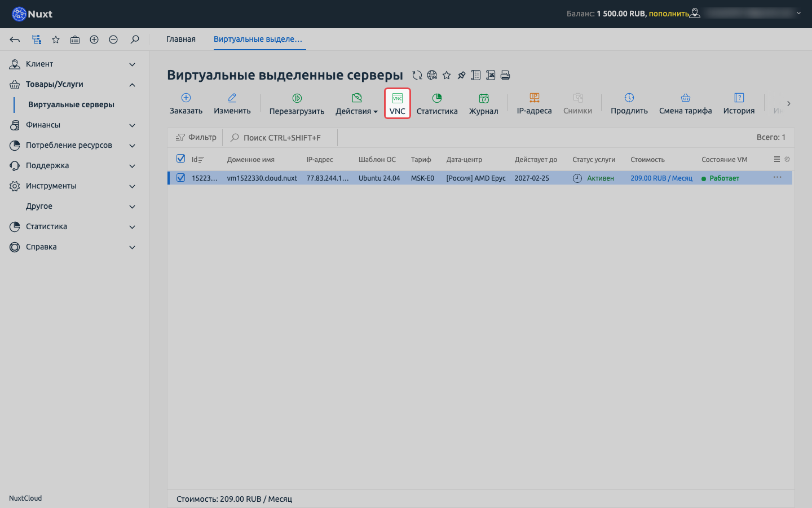Expand the Инструменты sidebar section

(x=74, y=186)
